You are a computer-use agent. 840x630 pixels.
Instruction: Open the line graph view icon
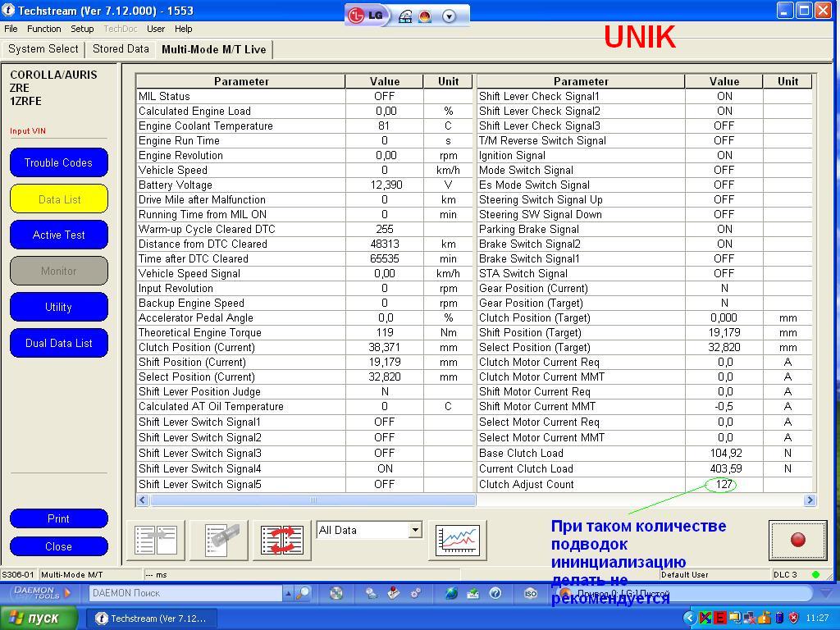(458, 540)
